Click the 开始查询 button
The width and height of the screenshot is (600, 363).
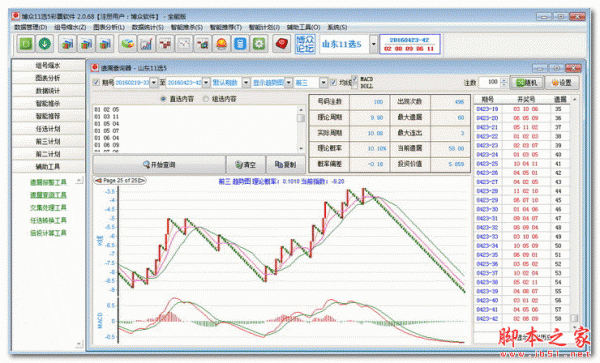159,165
